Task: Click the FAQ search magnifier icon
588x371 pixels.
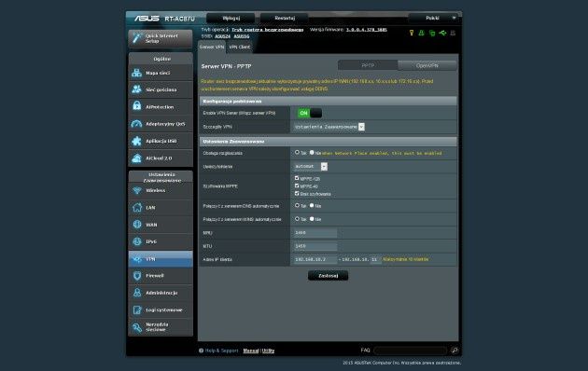Action: tap(455, 350)
